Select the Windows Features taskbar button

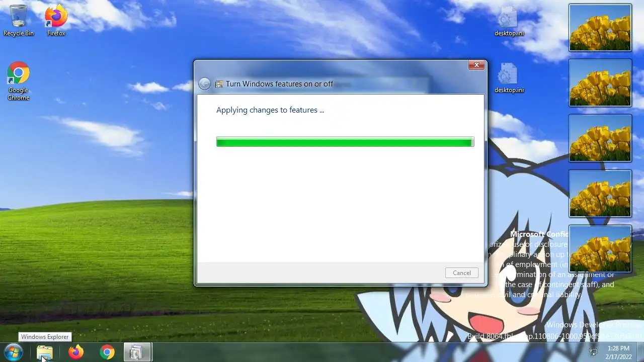(137, 352)
